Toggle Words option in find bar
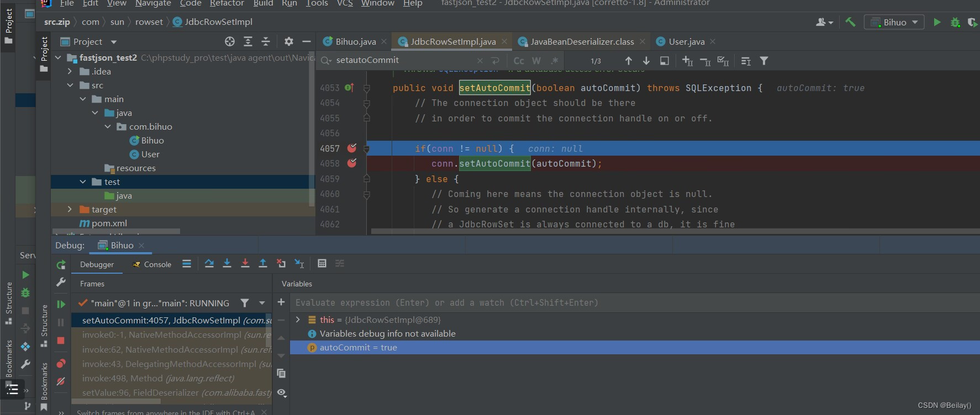Screen dimensions: 980x415 536,61
